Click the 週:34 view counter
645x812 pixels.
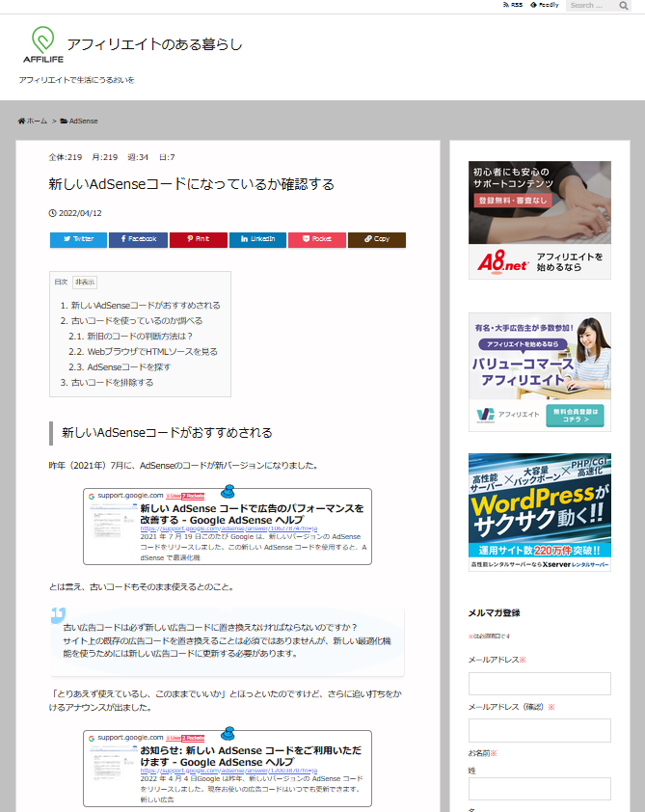(138, 157)
